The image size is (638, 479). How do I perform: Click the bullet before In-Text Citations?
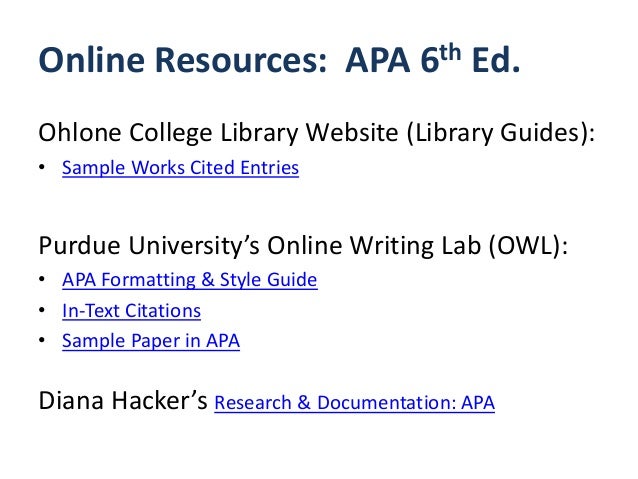tap(42, 312)
